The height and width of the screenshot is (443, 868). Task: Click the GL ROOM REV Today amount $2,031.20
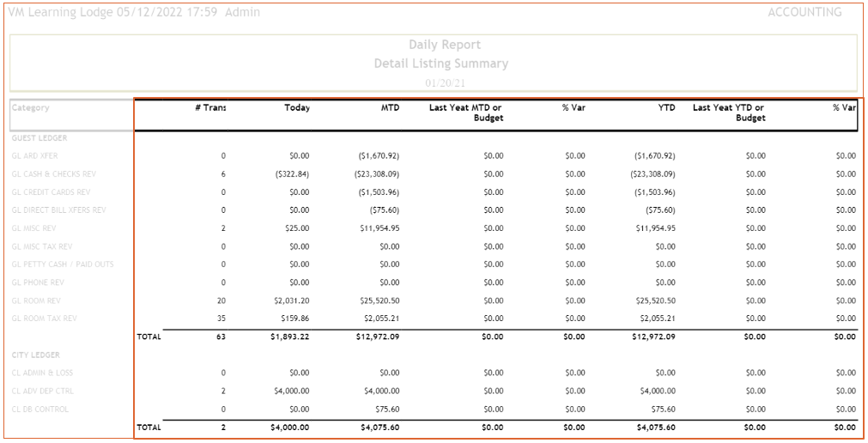tap(290, 300)
